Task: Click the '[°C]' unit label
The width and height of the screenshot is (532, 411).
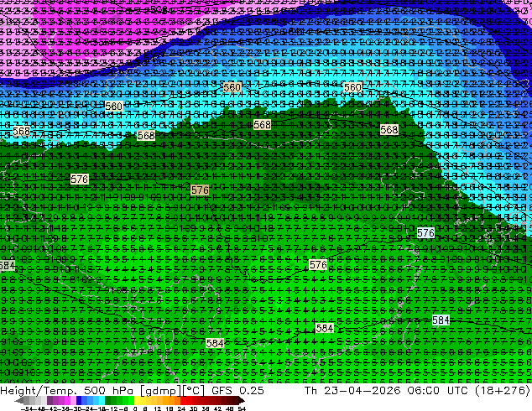Action: tap(193, 391)
